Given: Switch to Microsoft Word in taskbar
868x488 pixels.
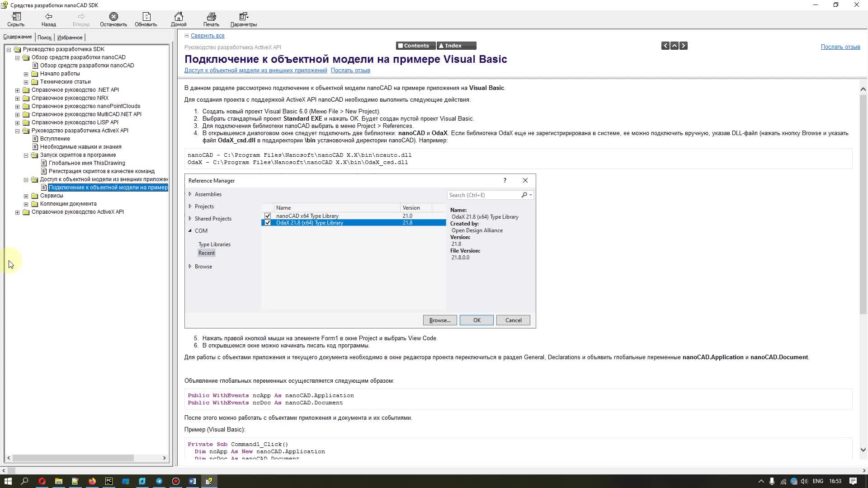Looking at the screenshot, I should [x=193, y=481].
